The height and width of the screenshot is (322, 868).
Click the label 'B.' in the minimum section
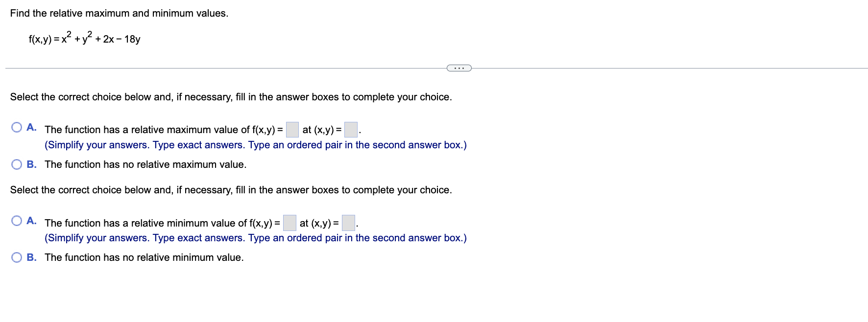[x=31, y=257]
